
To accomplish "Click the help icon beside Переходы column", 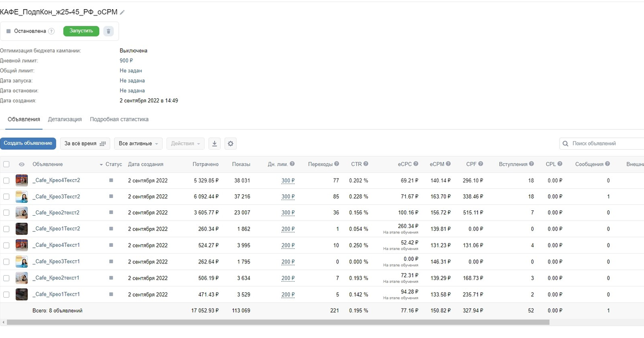I will [x=337, y=164].
